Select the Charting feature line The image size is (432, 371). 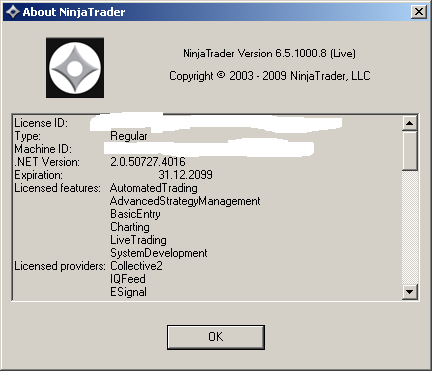[130, 227]
